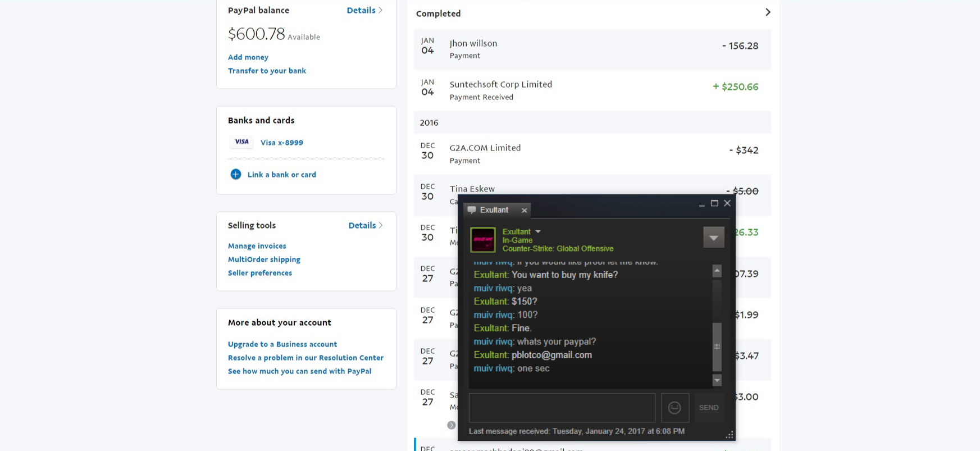Viewport: 980px width, 451px height.
Task: Click Transfer to your bank
Action: (267, 71)
